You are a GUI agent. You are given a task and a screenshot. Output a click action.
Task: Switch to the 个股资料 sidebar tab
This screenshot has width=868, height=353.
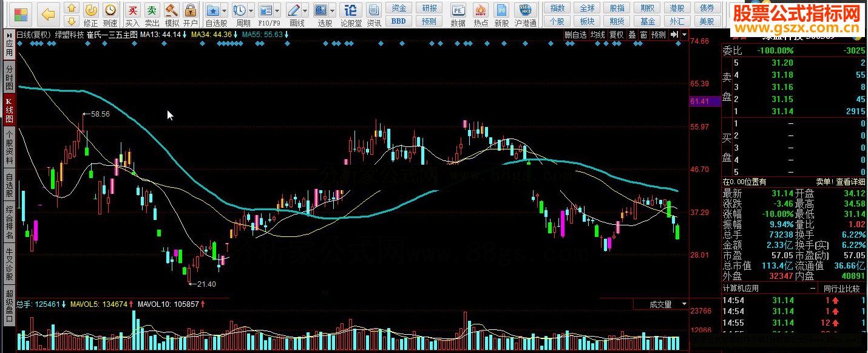(9, 148)
